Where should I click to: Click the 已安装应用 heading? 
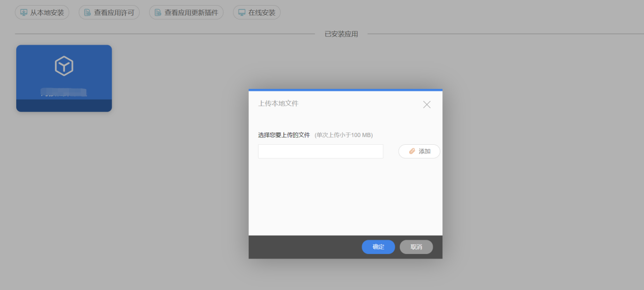341,34
